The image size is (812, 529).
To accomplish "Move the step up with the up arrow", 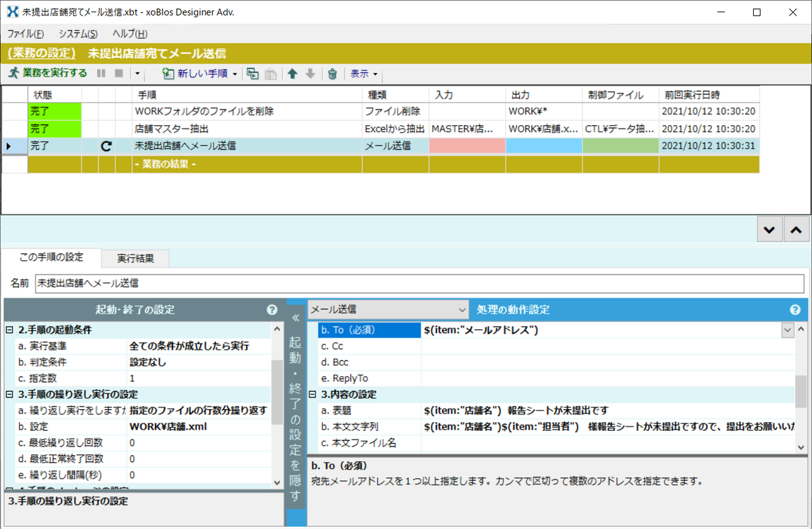I will click(x=292, y=74).
